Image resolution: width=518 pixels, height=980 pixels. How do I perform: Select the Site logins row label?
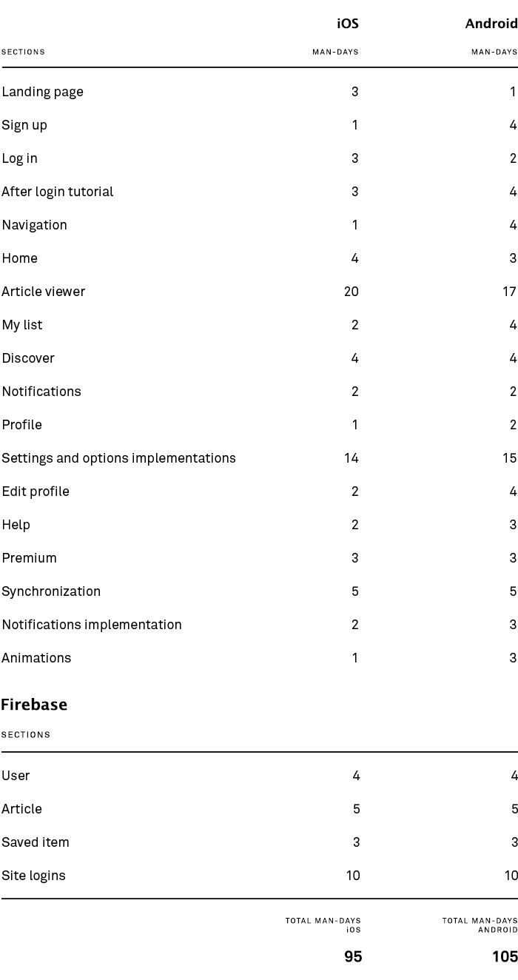coord(33,876)
